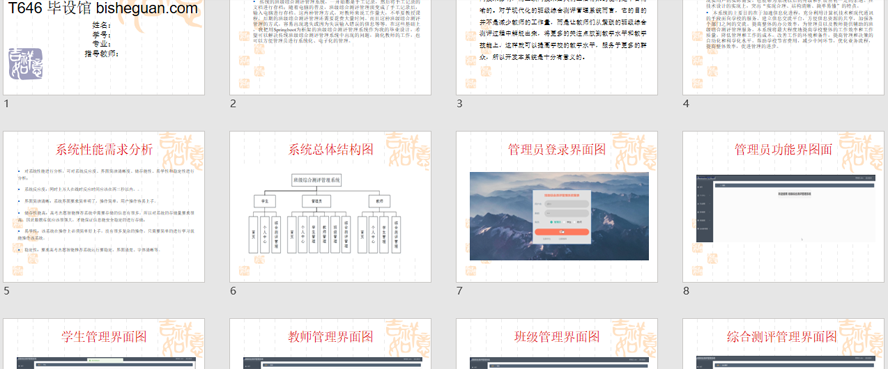Click the 指导教师： label on slide 1
Viewport: 888px width, 369px height.
pyautogui.click(x=101, y=54)
